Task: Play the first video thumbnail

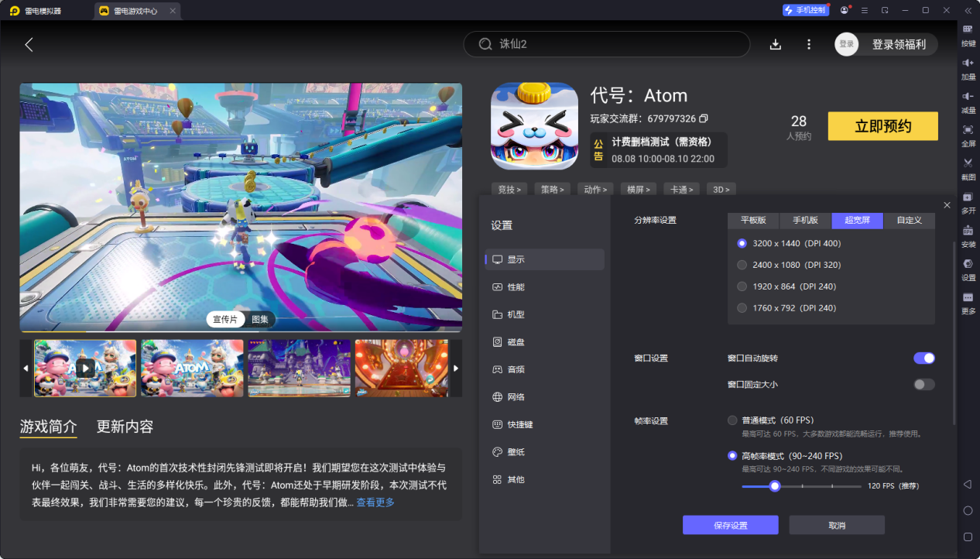Action: click(x=85, y=369)
